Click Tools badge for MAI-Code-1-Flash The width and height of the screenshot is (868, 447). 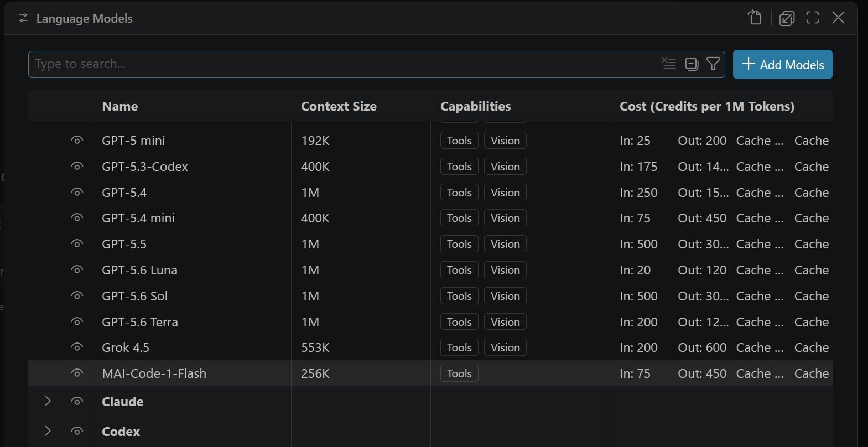point(459,373)
